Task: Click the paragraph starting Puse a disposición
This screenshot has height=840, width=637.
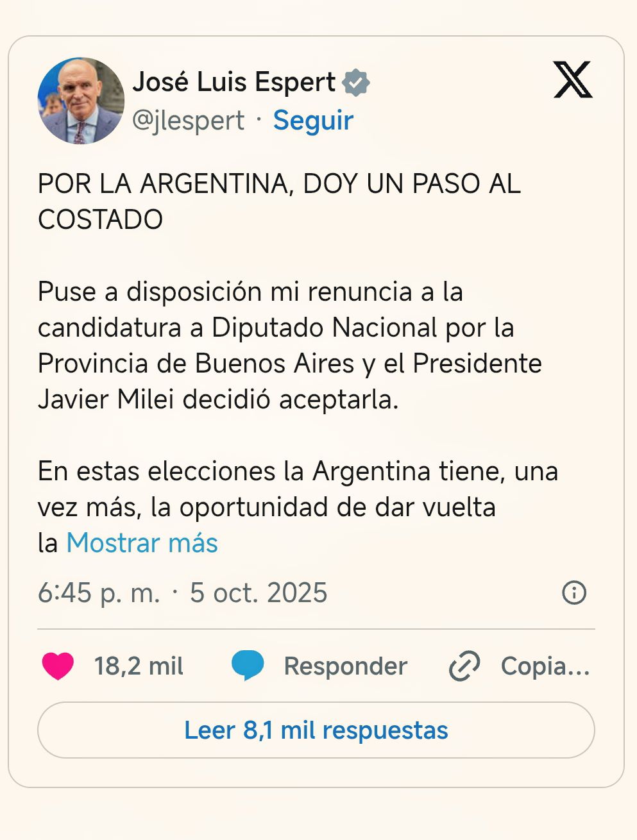Action: [289, 345]
